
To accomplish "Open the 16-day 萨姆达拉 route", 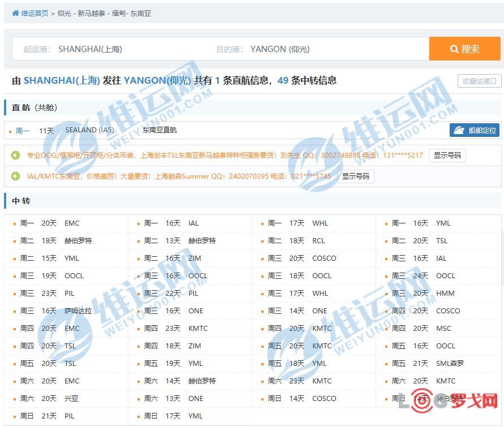I will [77, 311].
